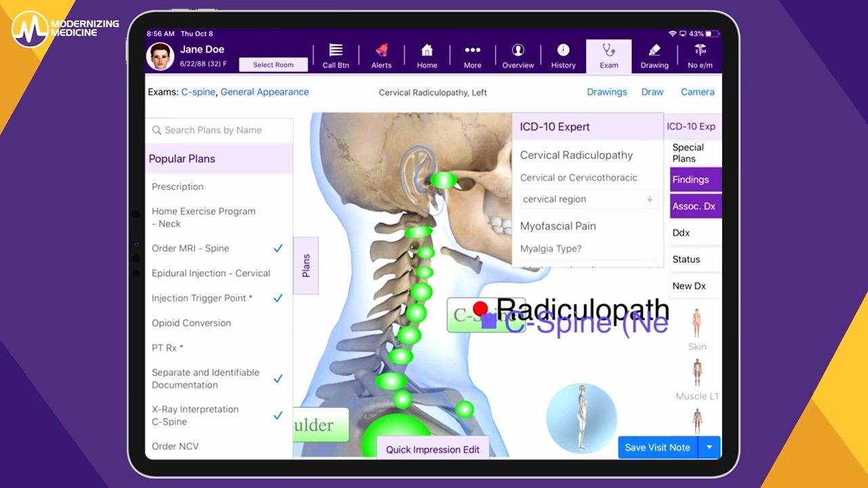
Task: Open the New Dx tab
Action: [x=696, y=286]
